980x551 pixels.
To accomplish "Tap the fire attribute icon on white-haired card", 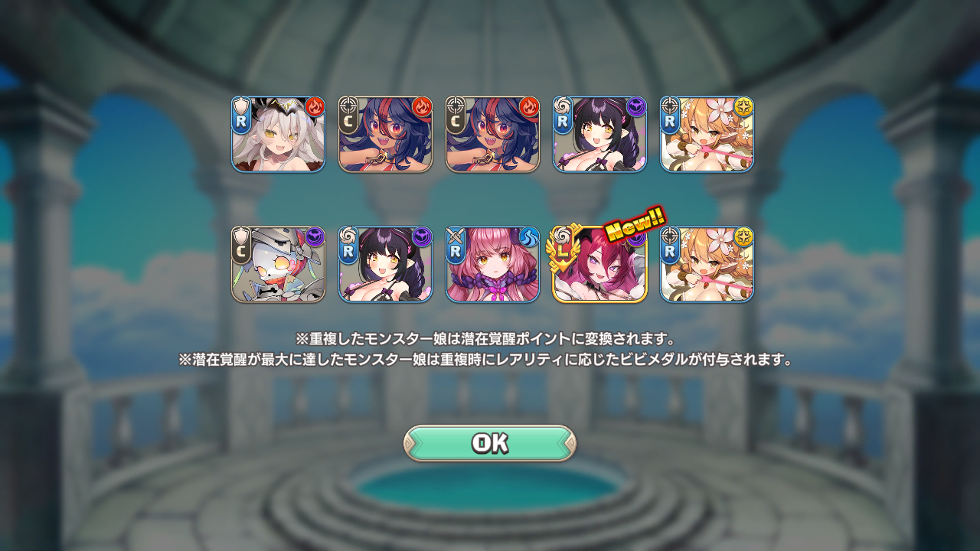I will pos(315,106).
